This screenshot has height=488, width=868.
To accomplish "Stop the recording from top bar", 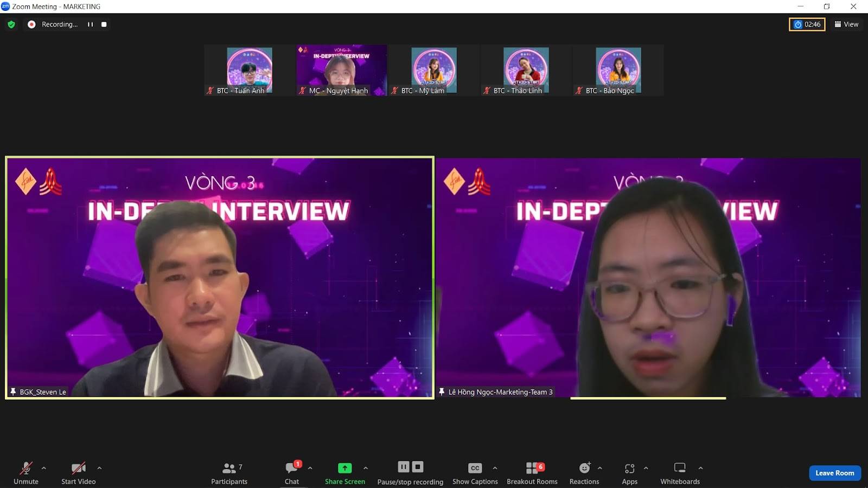I will tap(104, 24).
